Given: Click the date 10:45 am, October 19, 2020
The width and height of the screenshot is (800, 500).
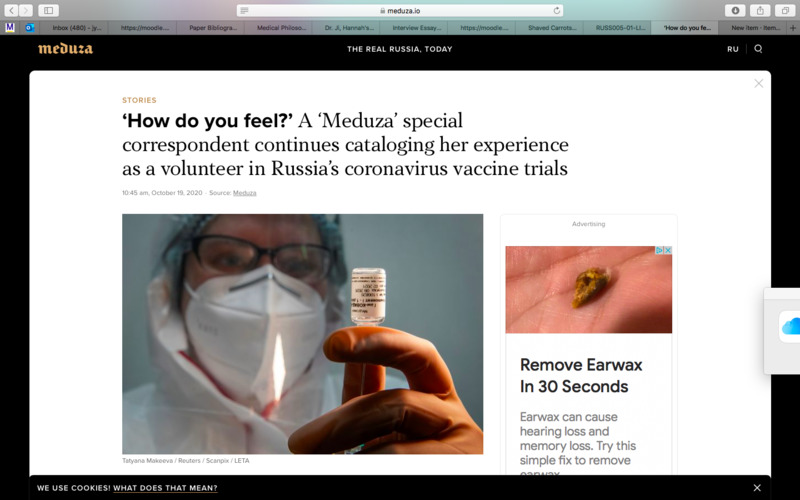Looking at the screenshot, I should pos(162,193).
